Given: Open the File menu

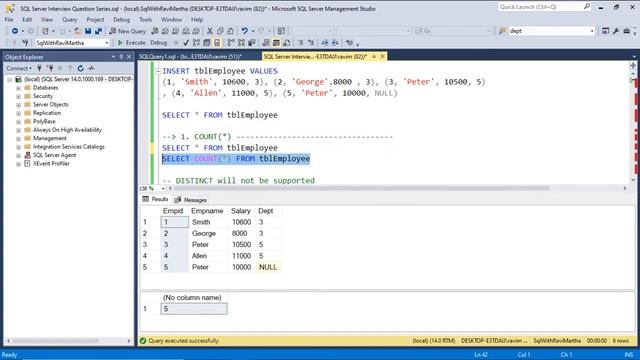Looking at the screenshot, I should coord(9,20).
